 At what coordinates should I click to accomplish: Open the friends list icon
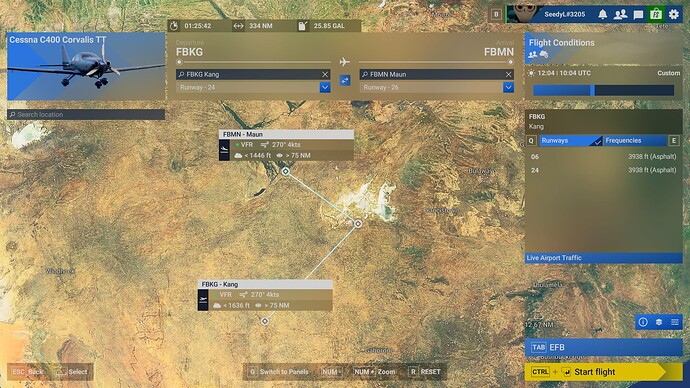tap(620, 15)
